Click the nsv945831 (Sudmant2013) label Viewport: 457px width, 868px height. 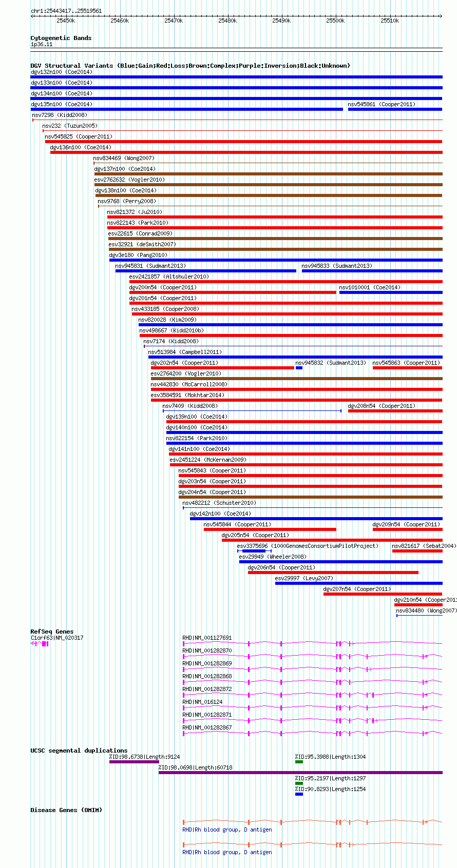point(150,266)
